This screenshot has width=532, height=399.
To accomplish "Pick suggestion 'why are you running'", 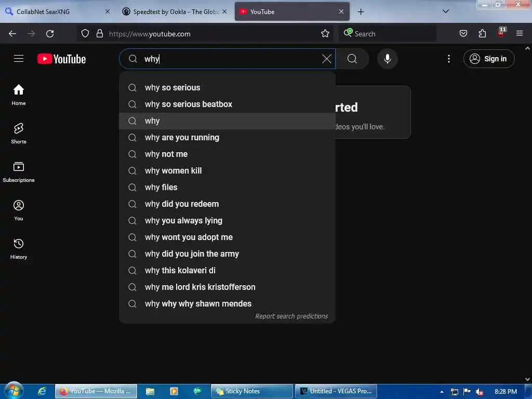I will [x=228, y=137].
